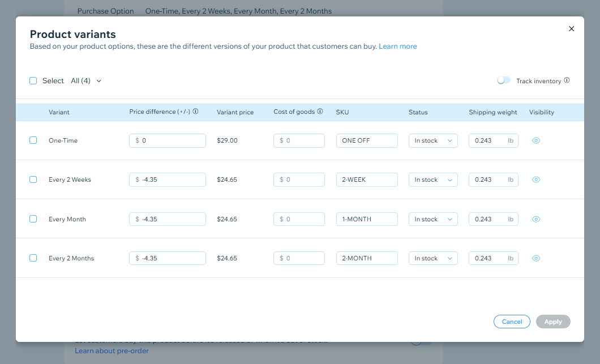
Task: Click the Shipping weight column header
Action: pos(493,112)
